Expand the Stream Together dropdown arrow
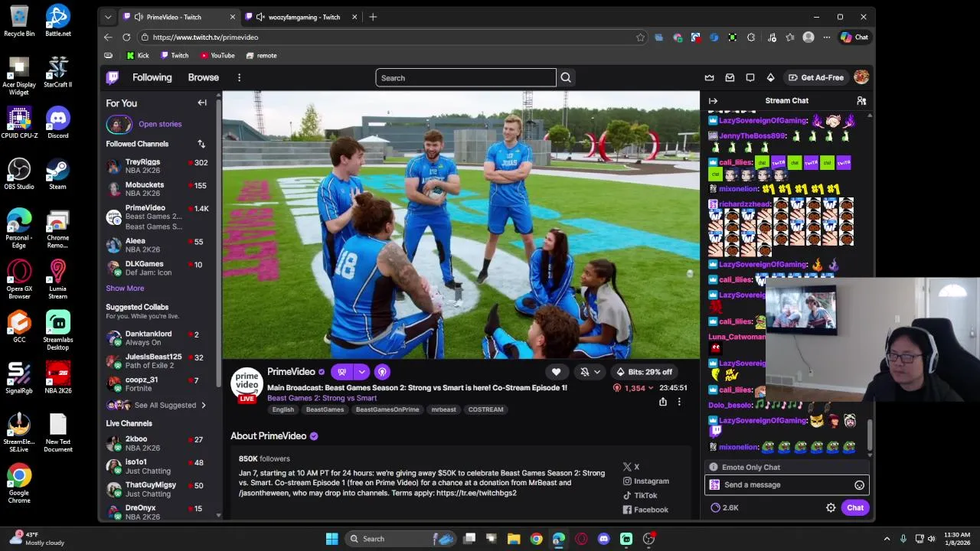Image resolution: width=980 pixels, height=551 pixels. (x=361, y=372)
